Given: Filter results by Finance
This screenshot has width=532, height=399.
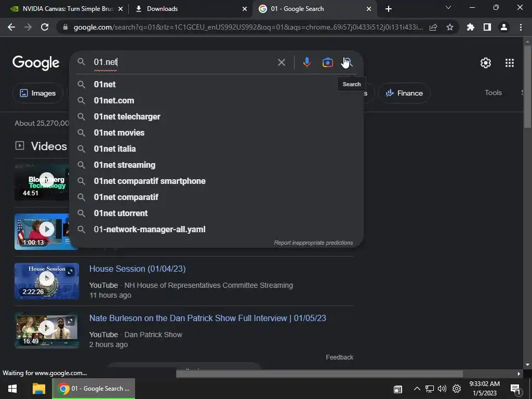Looking at the screenshot, I should (404, 93).
